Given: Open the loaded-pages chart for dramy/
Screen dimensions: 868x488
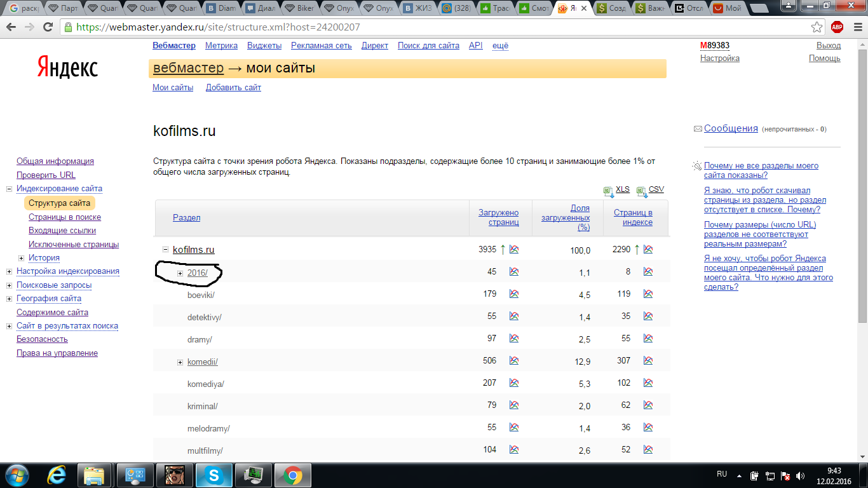Looking at the screenshot, I should point(514,339).
